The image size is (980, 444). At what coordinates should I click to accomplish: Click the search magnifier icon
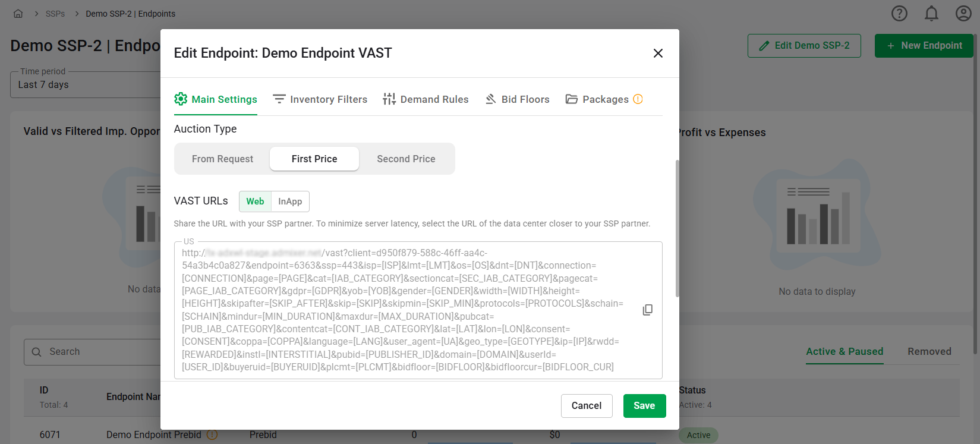37,352
